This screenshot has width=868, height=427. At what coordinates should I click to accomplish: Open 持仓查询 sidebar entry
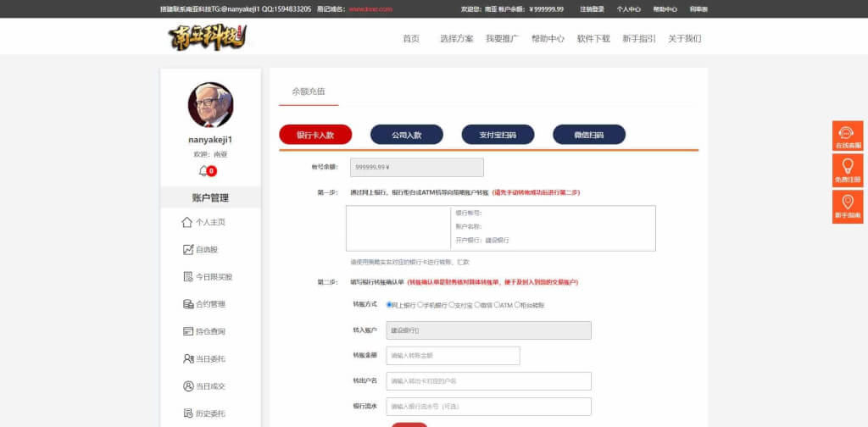210,331
